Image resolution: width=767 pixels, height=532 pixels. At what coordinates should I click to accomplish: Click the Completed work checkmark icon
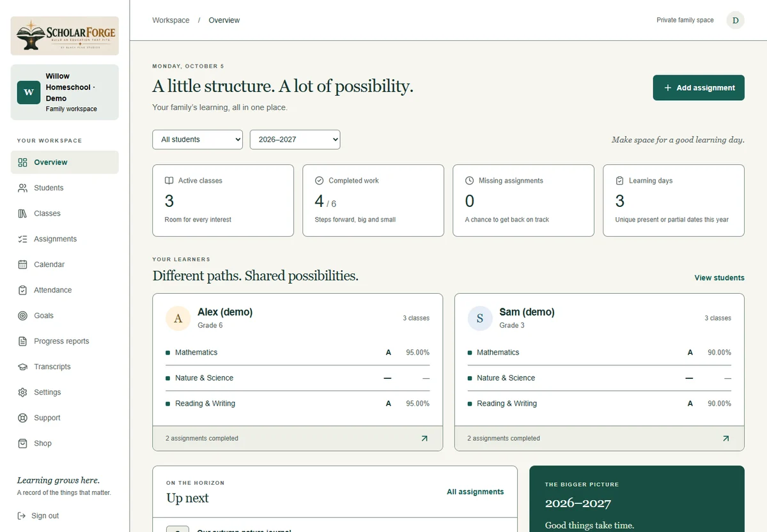pyautogui.click(x=320, y=181)
